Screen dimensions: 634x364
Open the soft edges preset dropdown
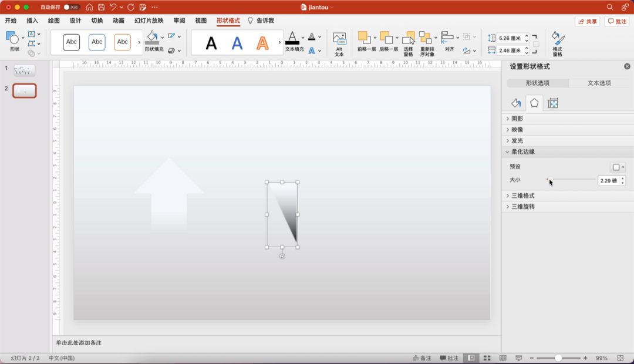(618, 167)
